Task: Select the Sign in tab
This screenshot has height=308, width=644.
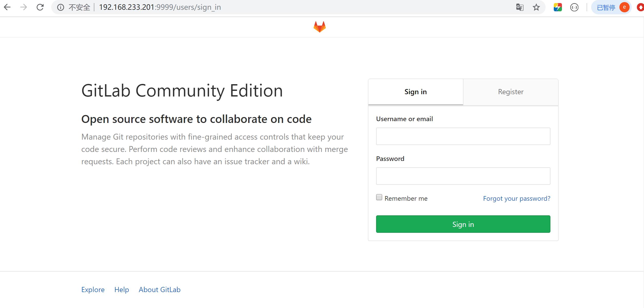Action: [x=415, y=92]
